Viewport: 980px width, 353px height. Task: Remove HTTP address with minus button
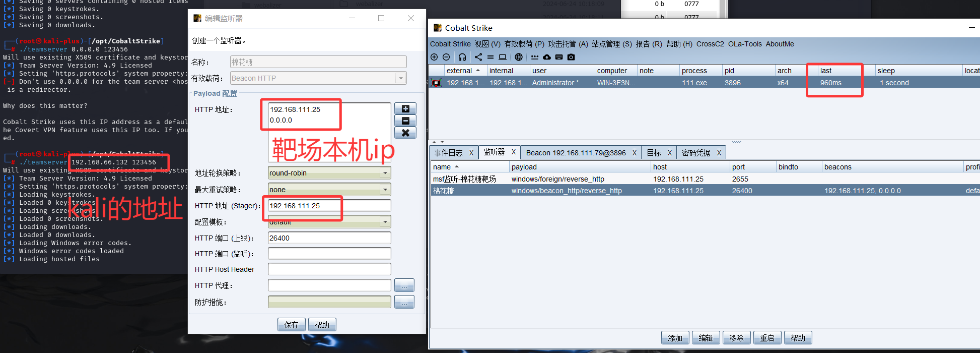click(x=405, y=121)
